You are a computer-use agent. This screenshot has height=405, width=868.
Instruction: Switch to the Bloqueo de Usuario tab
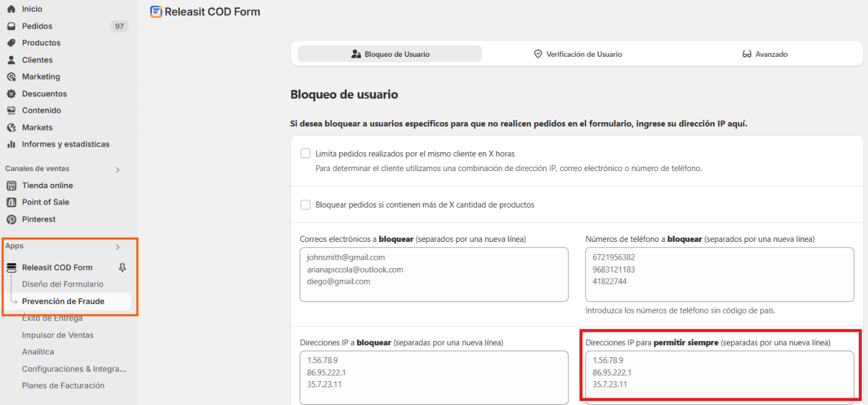coord(390,54)
